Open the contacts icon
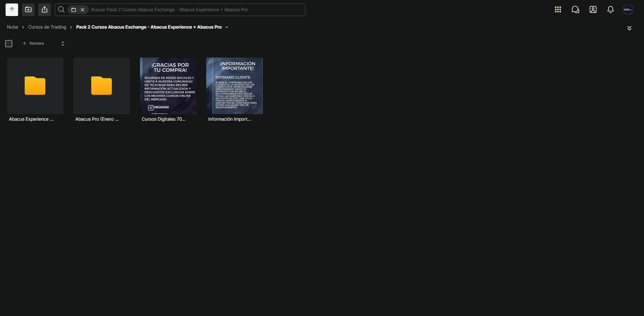This screenshot has height=316, width=644. pyautogui.click(x=593, y=10)
